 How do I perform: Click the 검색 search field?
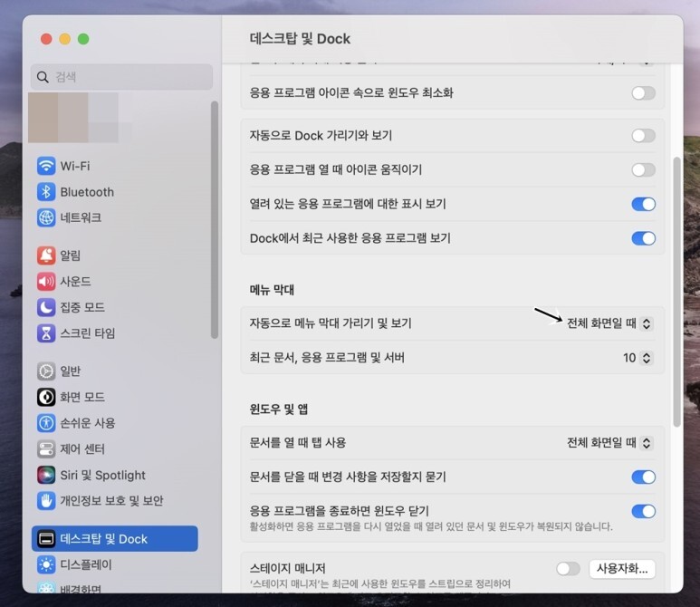[x=121, y=77]
